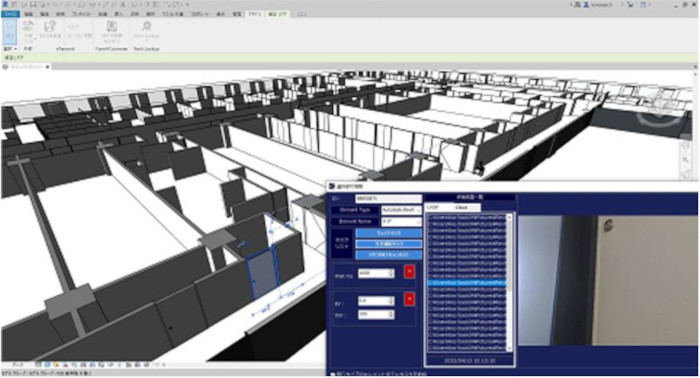This screenshot has width=700, height=378.
Task: Switch to the Cloud tab in dialog
Action: click(x=461, y=208)
